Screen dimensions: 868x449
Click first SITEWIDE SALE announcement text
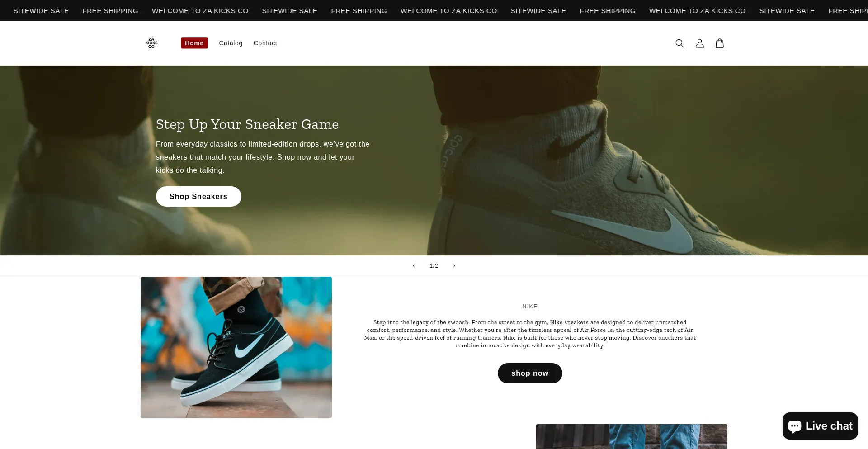coord(41,11)
